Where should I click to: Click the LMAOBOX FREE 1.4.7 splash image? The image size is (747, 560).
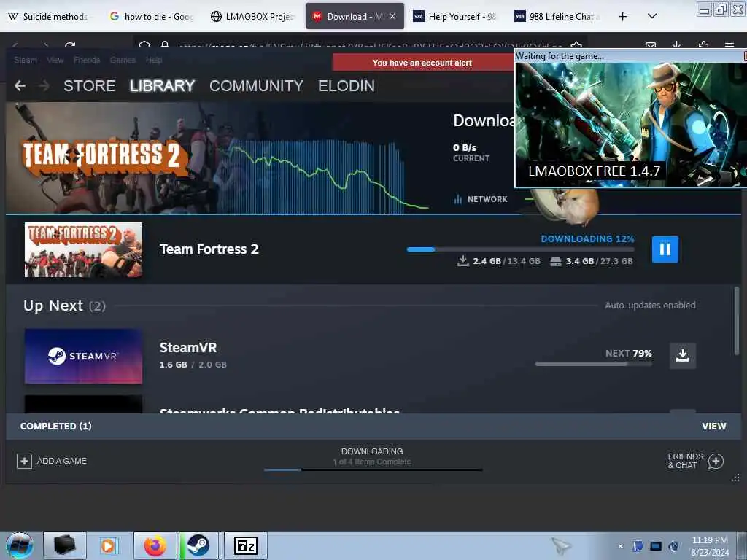[x=631, y=124]
